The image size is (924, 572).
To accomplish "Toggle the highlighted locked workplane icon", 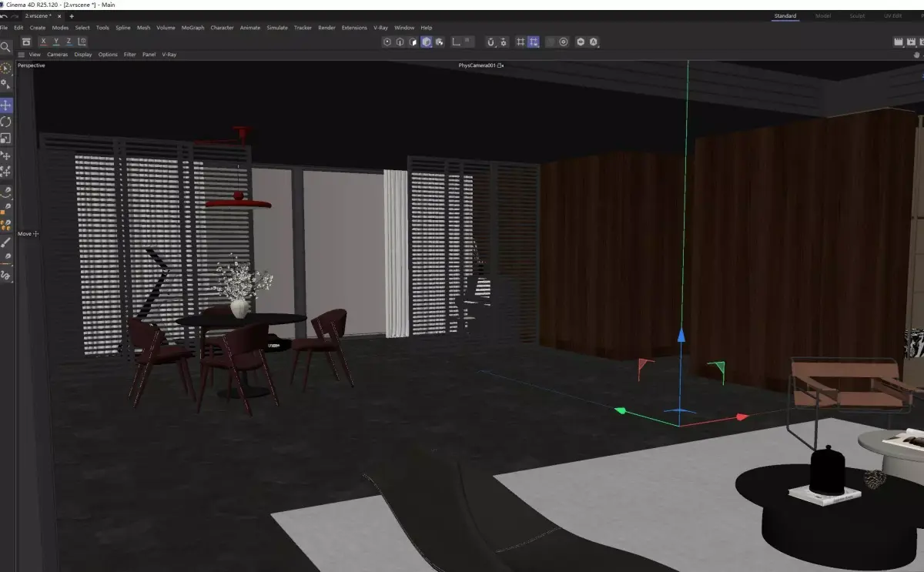I will click(x=534, y=42).
